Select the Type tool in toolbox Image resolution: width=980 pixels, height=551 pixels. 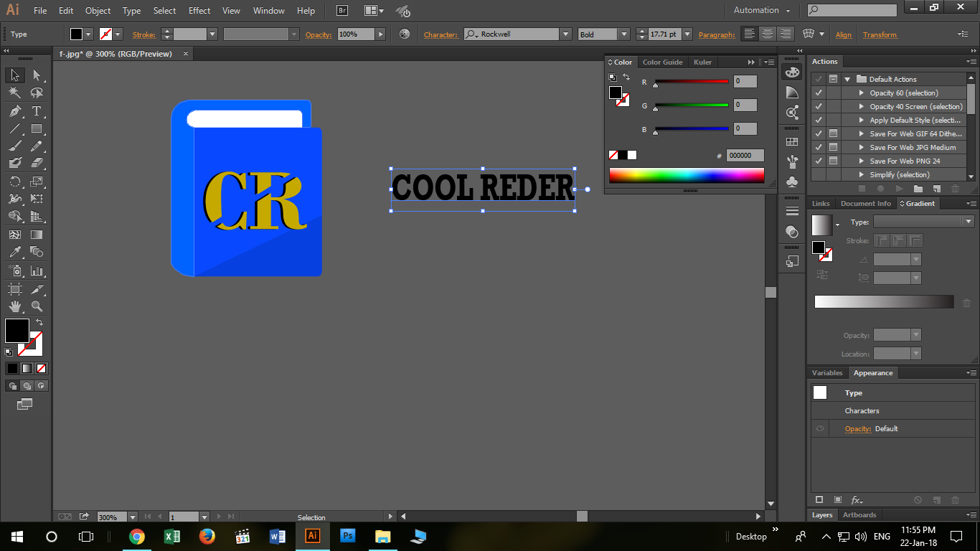click(37, 111)
